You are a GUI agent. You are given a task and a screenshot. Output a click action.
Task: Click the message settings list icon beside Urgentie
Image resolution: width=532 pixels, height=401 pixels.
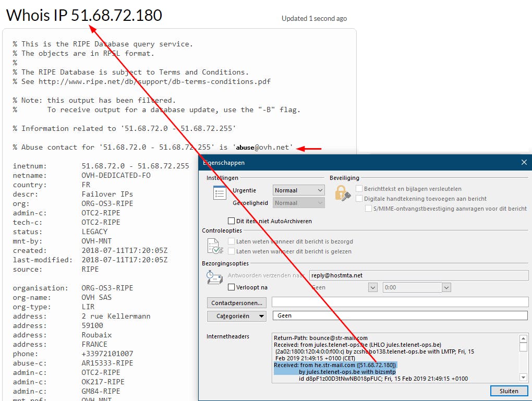coord(220,193)
